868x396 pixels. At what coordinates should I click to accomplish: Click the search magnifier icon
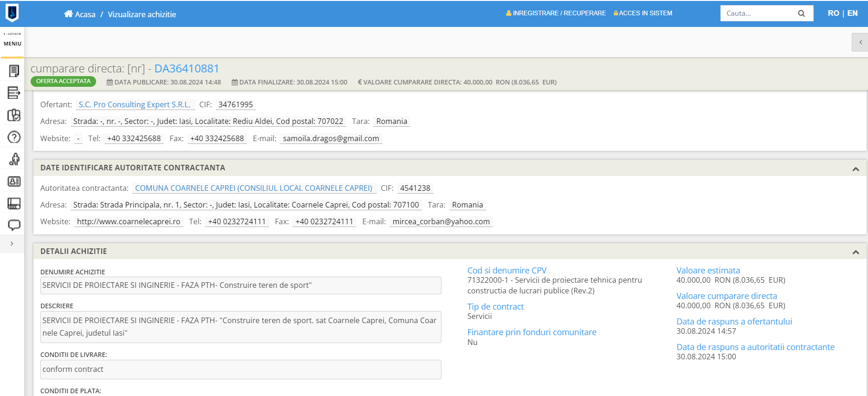801,13
